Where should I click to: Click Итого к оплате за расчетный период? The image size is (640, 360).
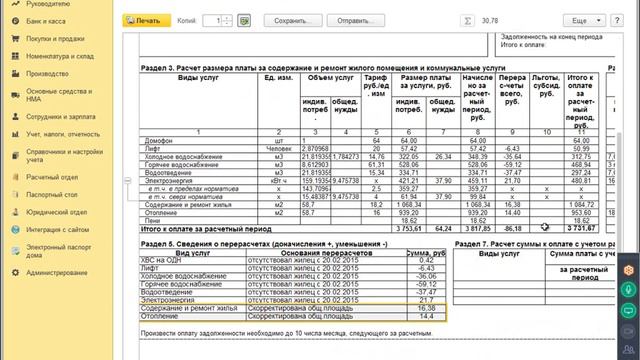coord(206,229)
